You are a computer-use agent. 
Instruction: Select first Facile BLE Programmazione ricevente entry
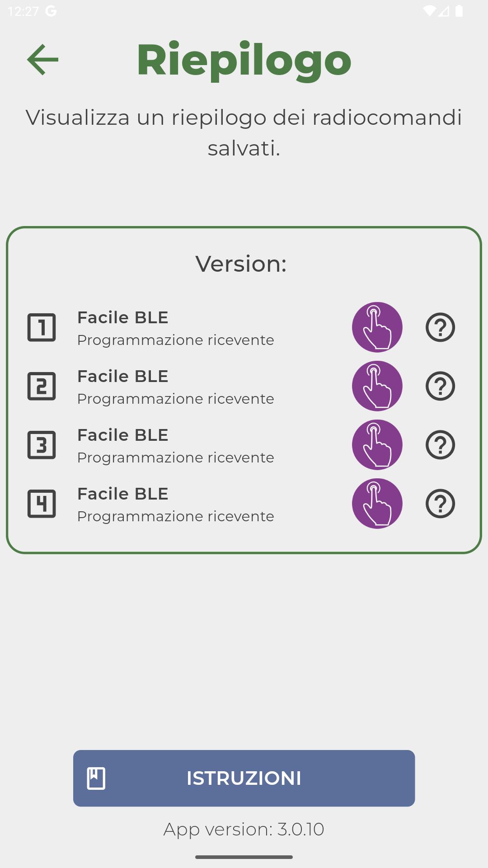[176, 328]
